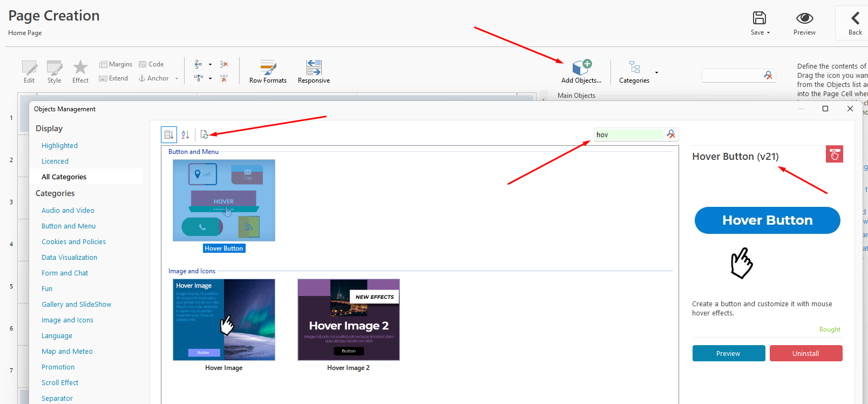Select the Hover Button object thumbnail
This screenshot has height=404, width=868.
click(x=223, y=200)
